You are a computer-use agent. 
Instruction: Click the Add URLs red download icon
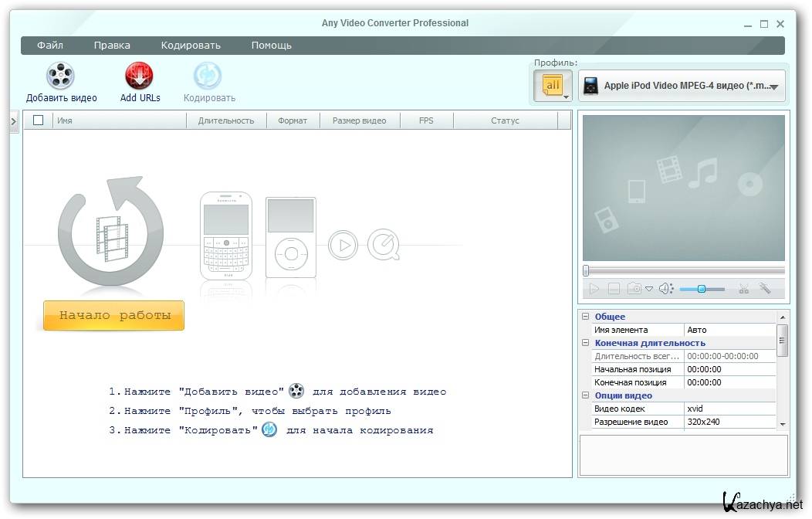[140, 76]
